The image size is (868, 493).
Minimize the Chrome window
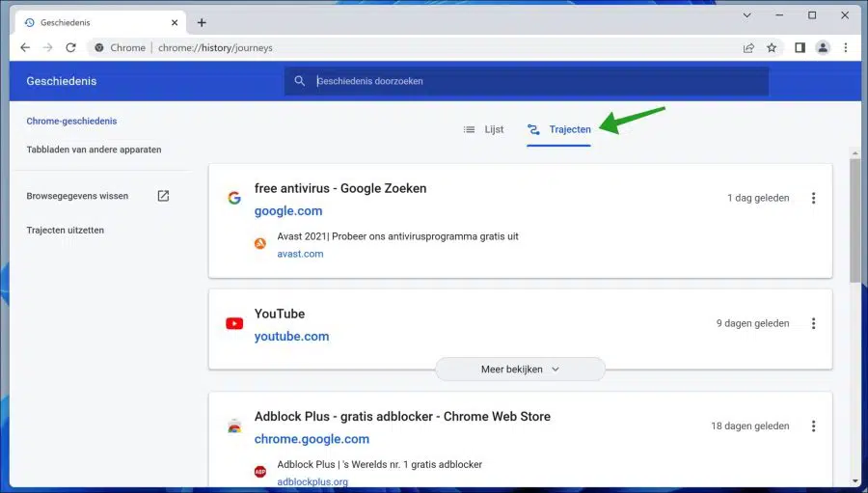click(779, 15)
